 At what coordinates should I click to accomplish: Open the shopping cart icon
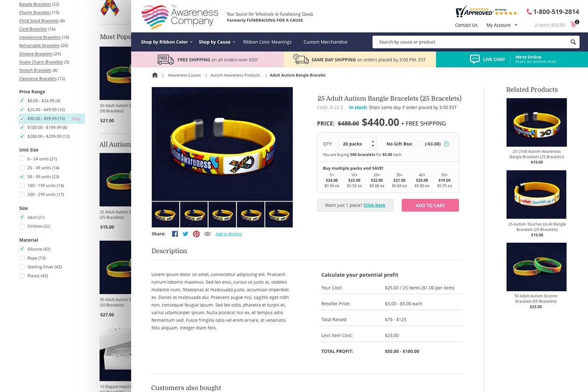[x=574, y=24]
